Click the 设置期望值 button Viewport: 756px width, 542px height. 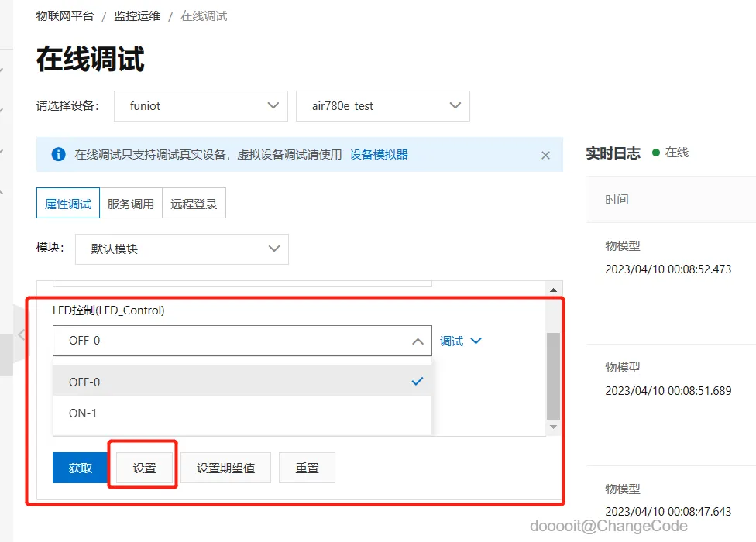[x=225, y=467]
